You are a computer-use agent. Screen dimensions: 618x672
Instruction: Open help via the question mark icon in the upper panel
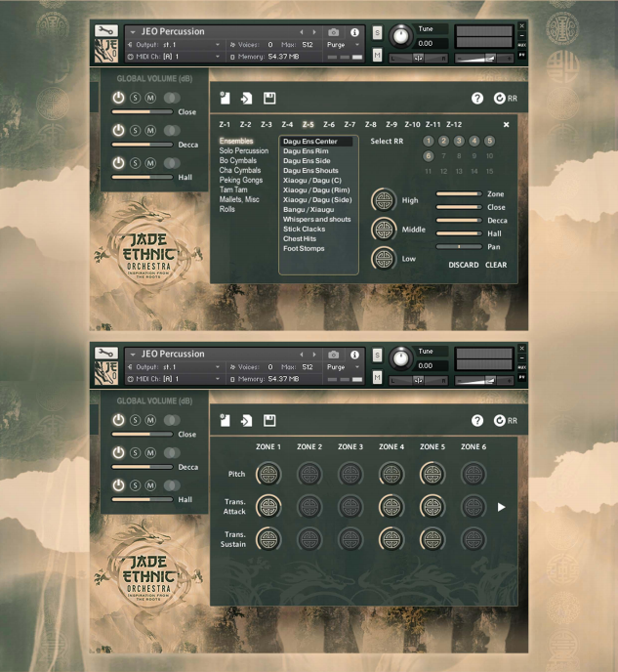point(477,99)
